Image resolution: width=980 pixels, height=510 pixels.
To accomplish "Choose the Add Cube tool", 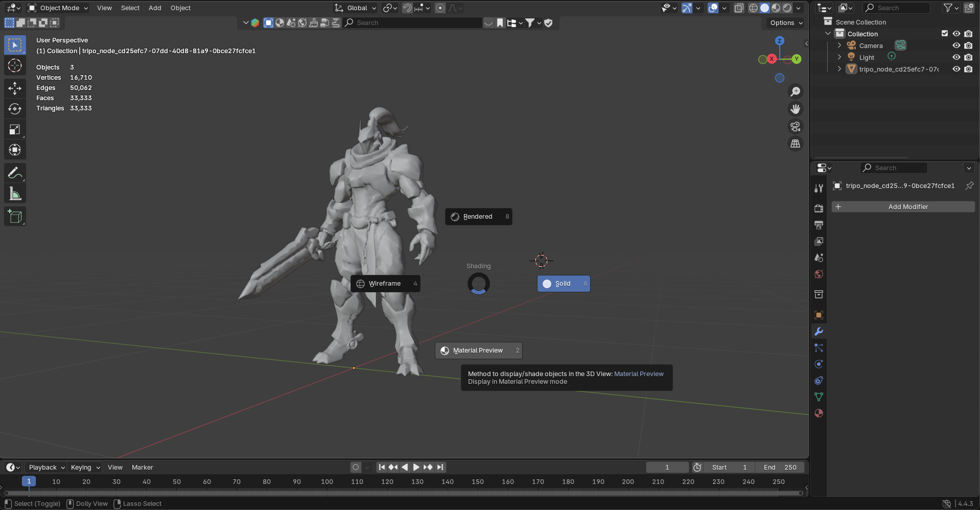I will click(x=15, y=217).
